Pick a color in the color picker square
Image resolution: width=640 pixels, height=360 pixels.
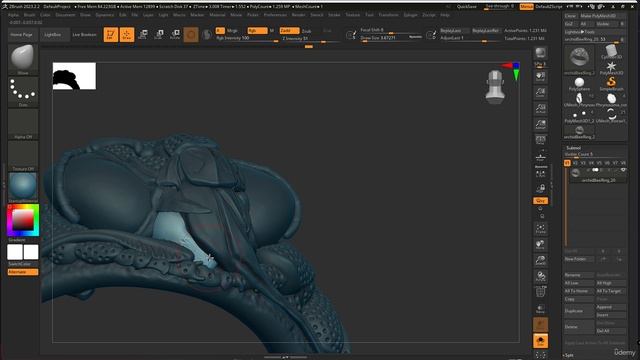pos(23,220)
